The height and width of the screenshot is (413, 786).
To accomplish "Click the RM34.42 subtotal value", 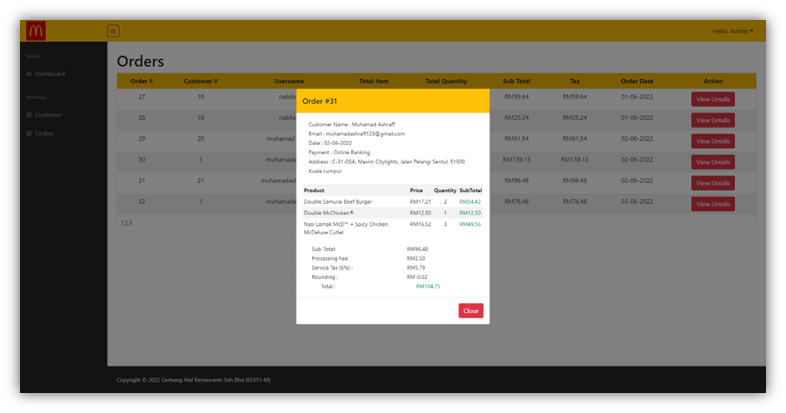I will (x=470, y=202).
